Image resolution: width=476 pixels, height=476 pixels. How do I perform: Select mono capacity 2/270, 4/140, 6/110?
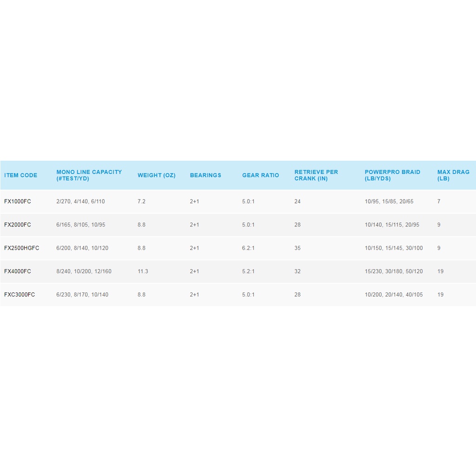[80, 202]
